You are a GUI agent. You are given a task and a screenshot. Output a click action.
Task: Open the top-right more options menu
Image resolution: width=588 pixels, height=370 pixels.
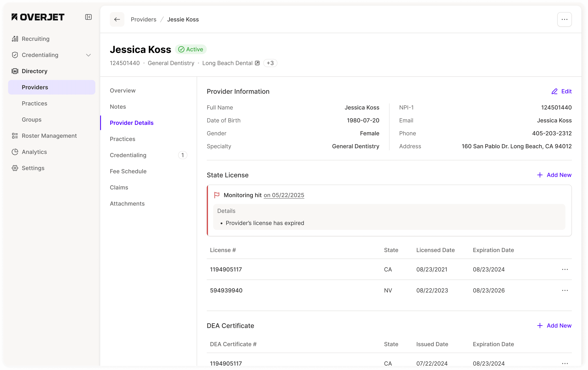(564, 19)
